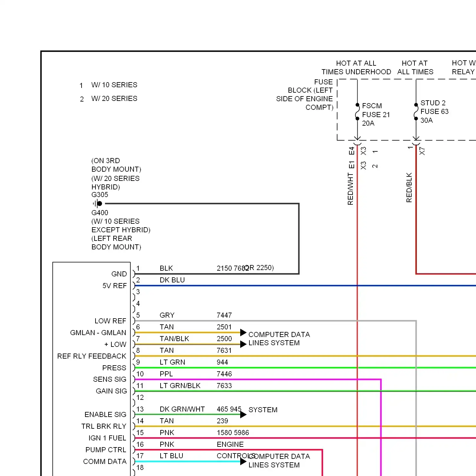Select the LT BLU wire color label
The image size is (476, 476).
(171, 456)
